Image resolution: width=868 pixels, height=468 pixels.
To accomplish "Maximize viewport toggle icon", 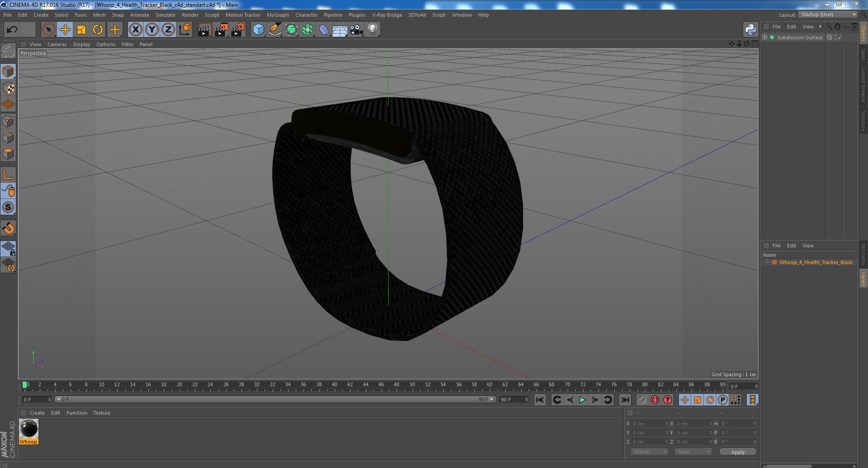I will click(x=754, y=44).
